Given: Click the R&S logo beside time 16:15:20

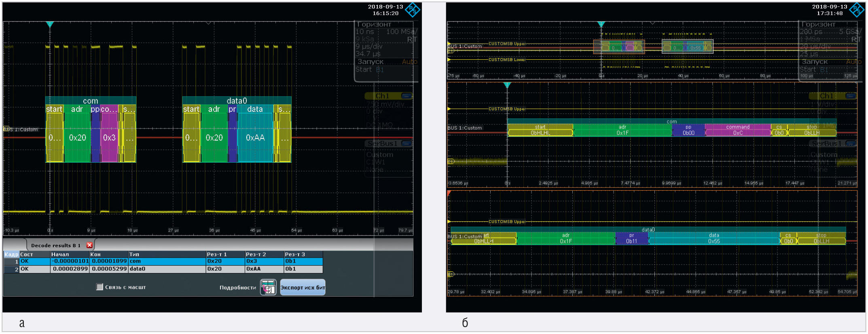Looking at the screenshot, I should 413,10.
